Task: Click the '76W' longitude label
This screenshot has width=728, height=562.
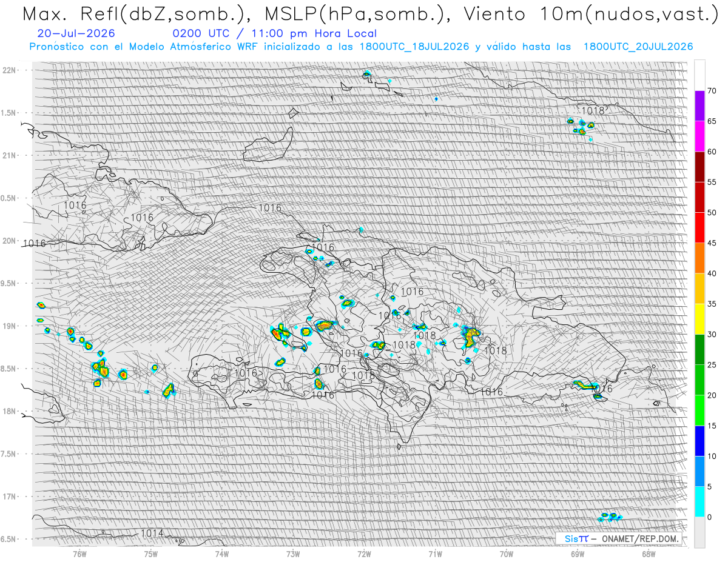Action: pyautogui.click(x=79, y=554)
